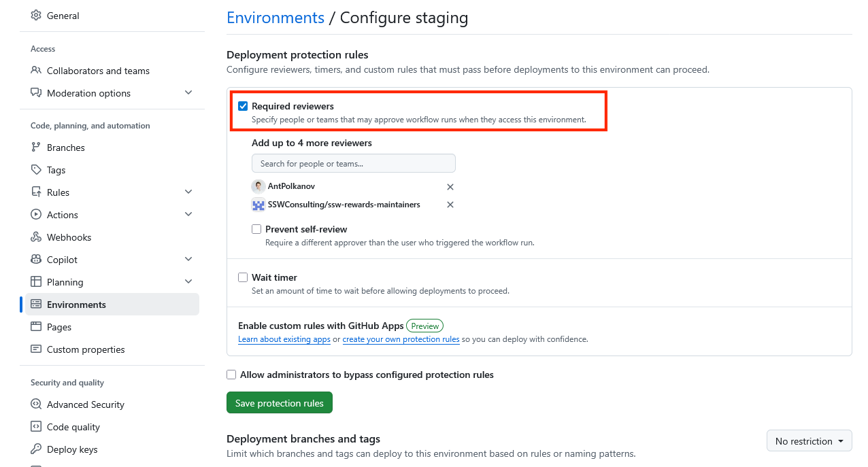The height and width of the screenshot is (467, 868).
Task: Enable the Prevent self-review checkbox
Action: point(256,229)
